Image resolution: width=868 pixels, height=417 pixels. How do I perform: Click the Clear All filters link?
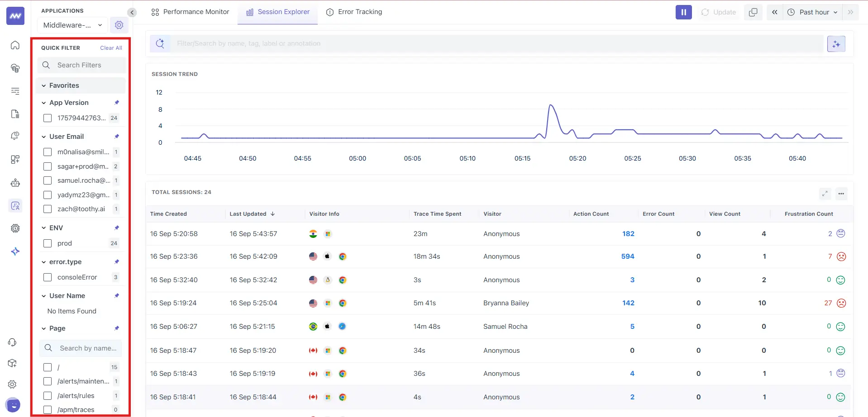pyautogui.click(x=111, y=47)
